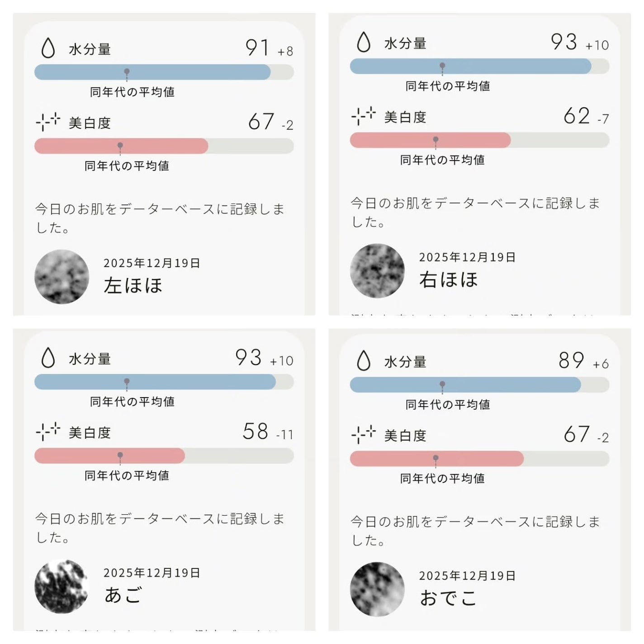The height and width of the screenshot is (644, 644).
Task: Click the sparkle 美白度 icon in the あご panel
Action: [x=48, y=431]
